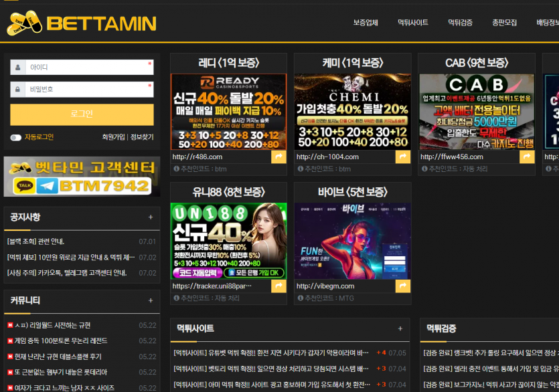Click the new-post badge on 리얼월드 시전하는 규현
Viewport: 559px width, 392px height.
pos(10,325)
